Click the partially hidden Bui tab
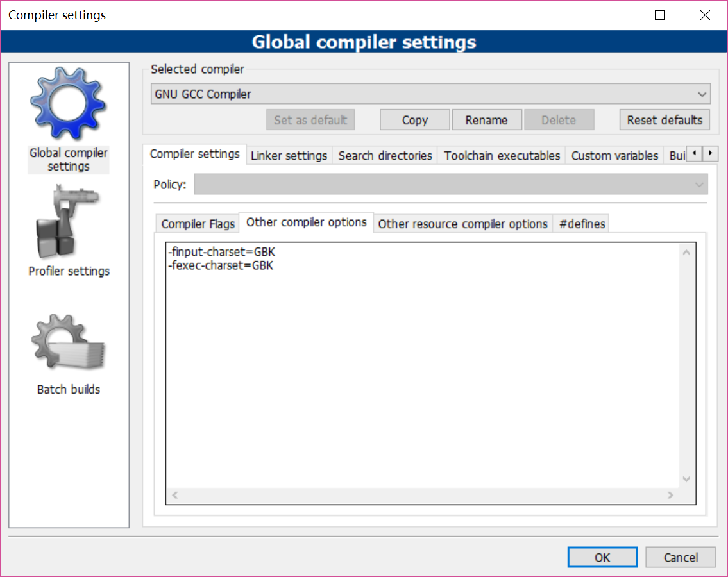This screenshot has width=728, height=577. coord(677,156)
